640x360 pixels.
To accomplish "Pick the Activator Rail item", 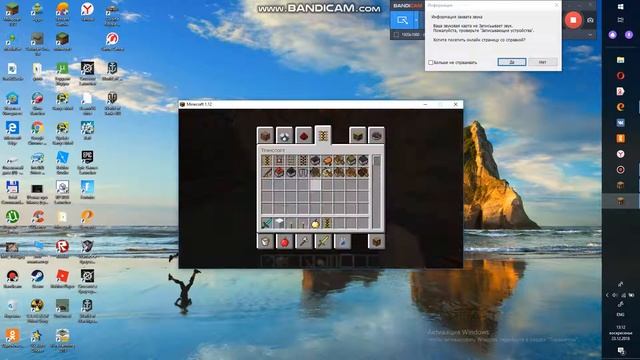I will point(303,160).
